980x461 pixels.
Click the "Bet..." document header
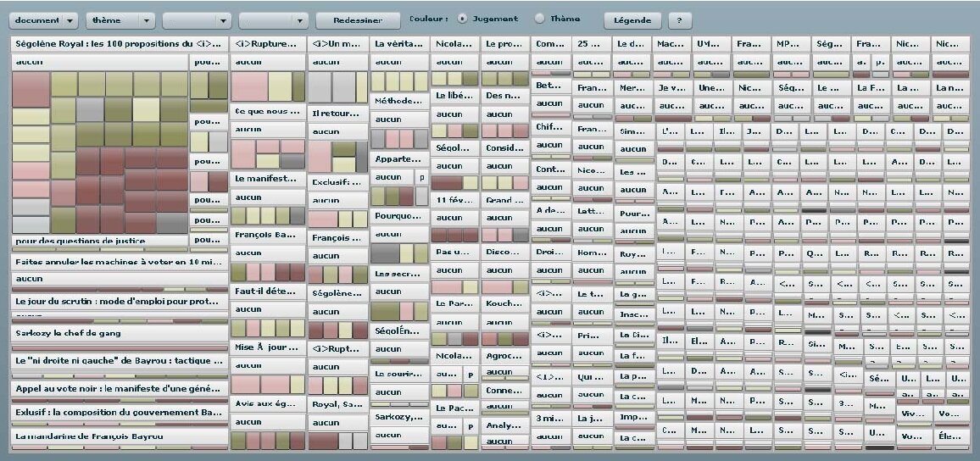click(x=551, y=86)
